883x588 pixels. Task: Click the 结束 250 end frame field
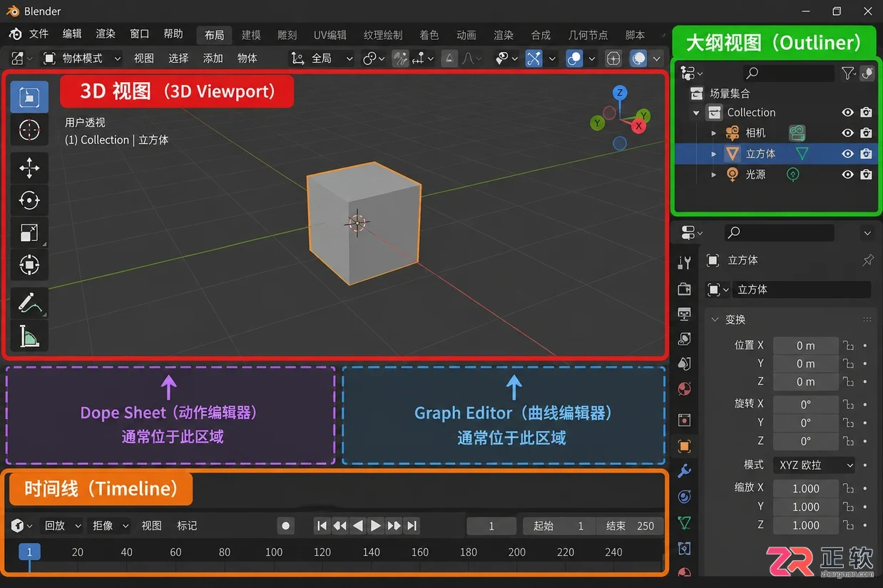(x=630, y=526)
